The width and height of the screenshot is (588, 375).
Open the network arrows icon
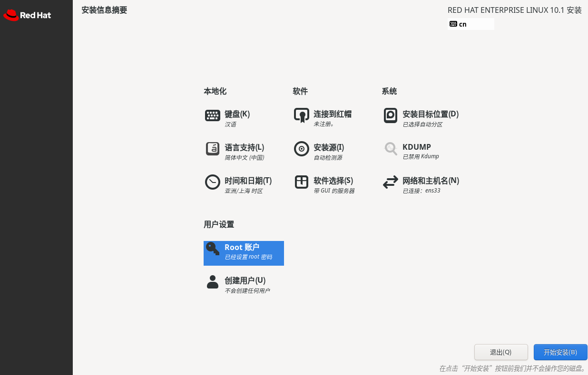click(x=391, y=182)
